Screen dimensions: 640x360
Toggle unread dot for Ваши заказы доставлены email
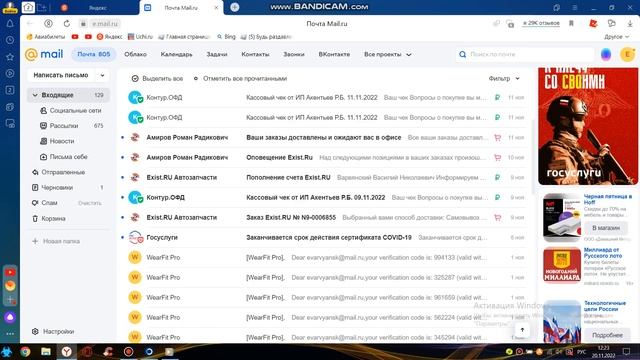click(122, 138)
